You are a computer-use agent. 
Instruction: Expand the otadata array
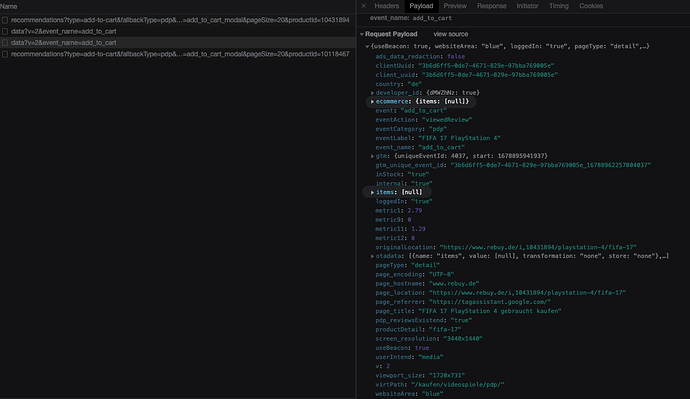click(x=372, y=256)
